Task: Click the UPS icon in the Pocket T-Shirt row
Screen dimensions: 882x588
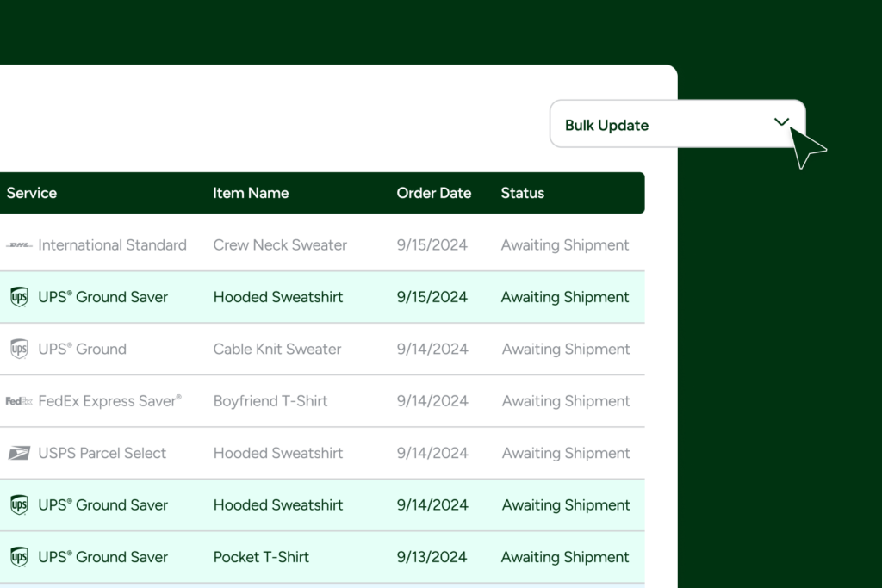Action: pyautogui.click(x=19, y=557)
